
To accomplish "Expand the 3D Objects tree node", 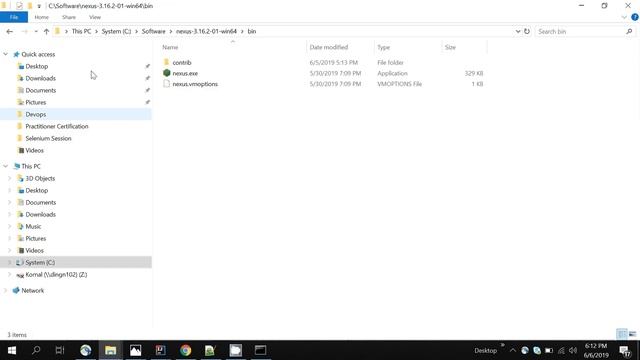I will 9,178.
